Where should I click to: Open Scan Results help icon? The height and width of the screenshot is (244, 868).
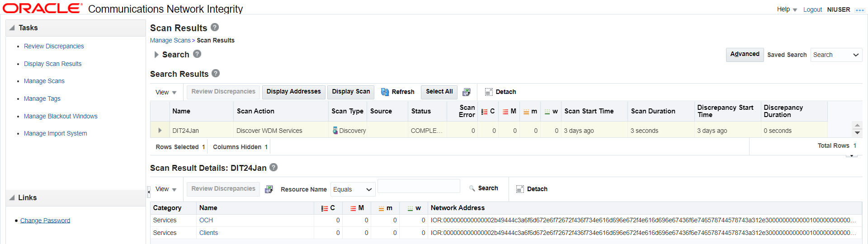215,27
